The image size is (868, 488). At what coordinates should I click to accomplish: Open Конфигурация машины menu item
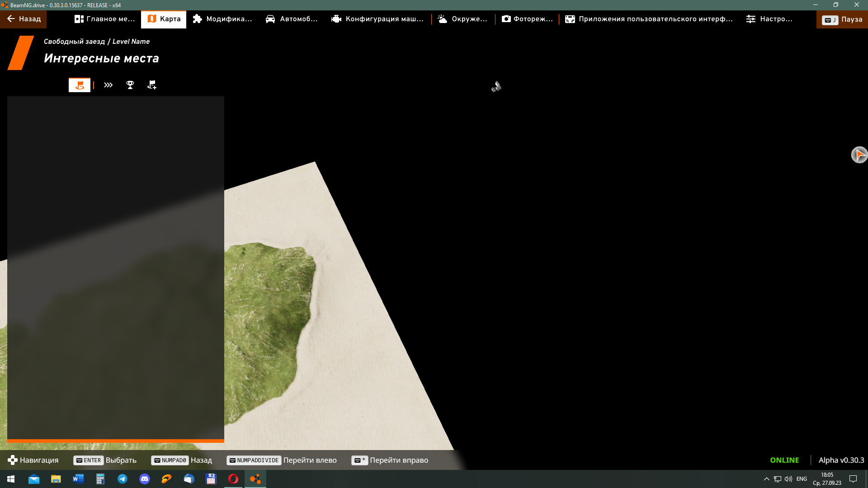(x=377, y=19)
